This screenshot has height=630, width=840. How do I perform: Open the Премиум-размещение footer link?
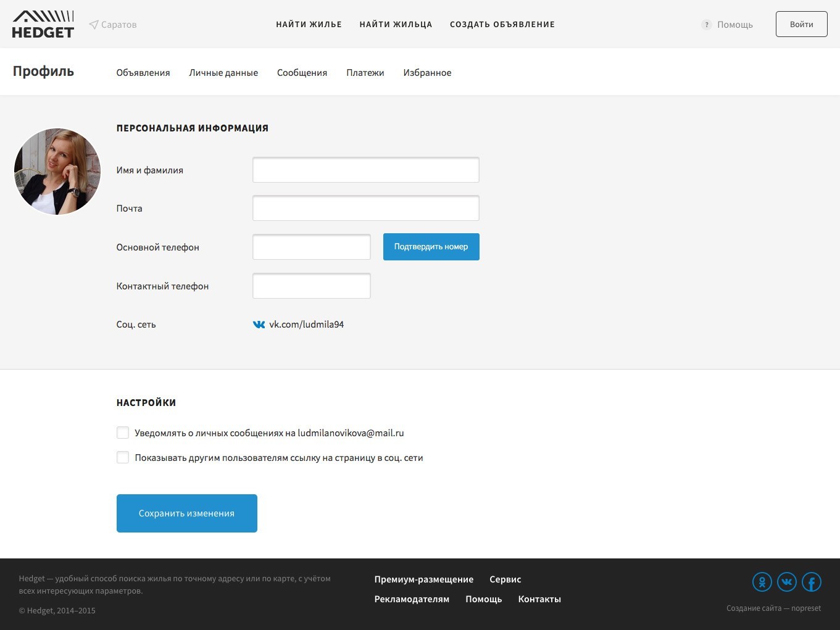pyautogui.click(x=424, y=579)
